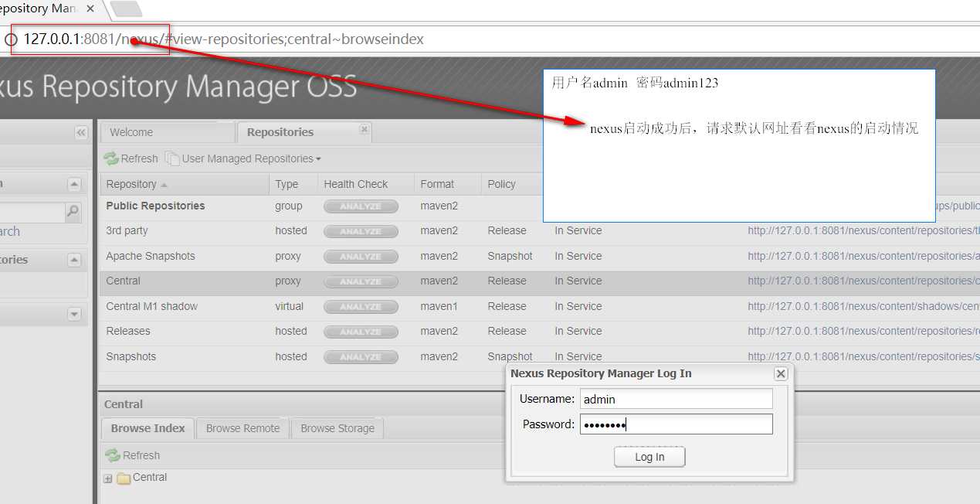This screenshot has width=980, height=504.
Task: Open the Browse Storage tab
Action: (337, 428)
